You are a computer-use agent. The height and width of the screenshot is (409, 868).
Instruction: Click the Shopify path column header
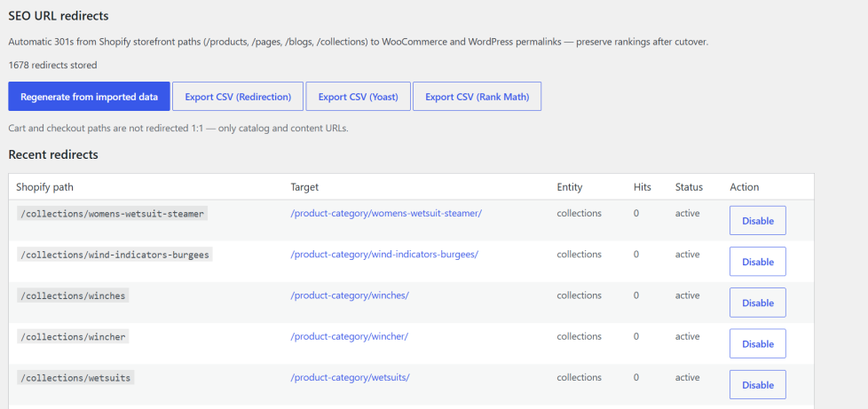[x=45, y=187]
